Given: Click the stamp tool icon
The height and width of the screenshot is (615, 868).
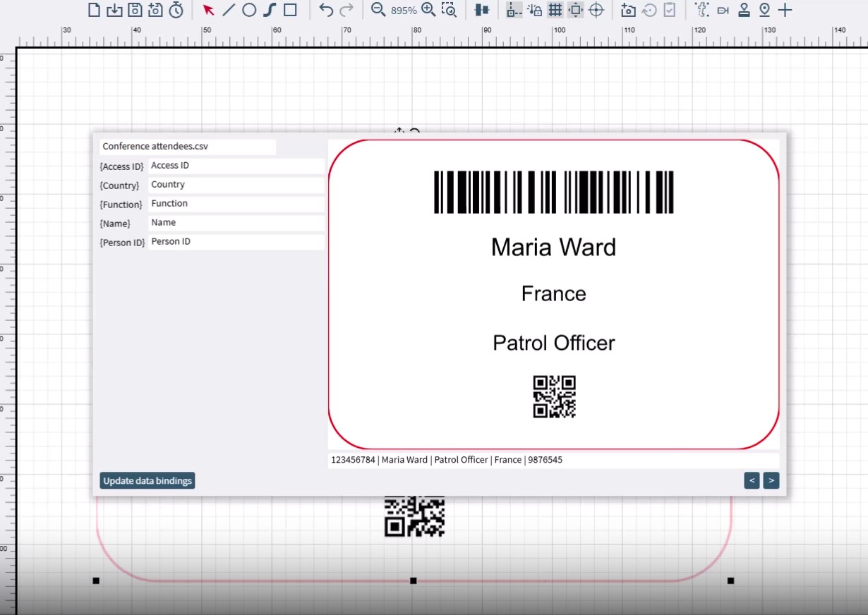Looking at the screenshot, I should pyautogui.click(x=744, y=10).
